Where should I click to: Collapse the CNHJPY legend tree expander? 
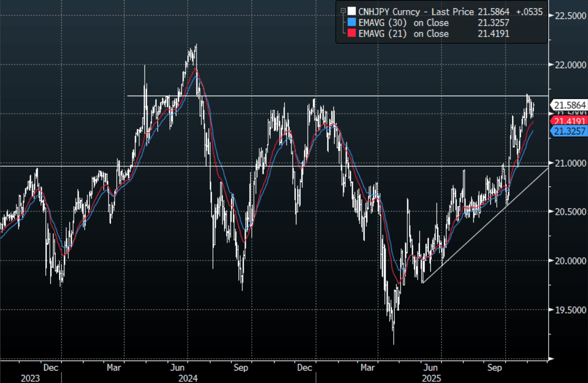[342, 11]
